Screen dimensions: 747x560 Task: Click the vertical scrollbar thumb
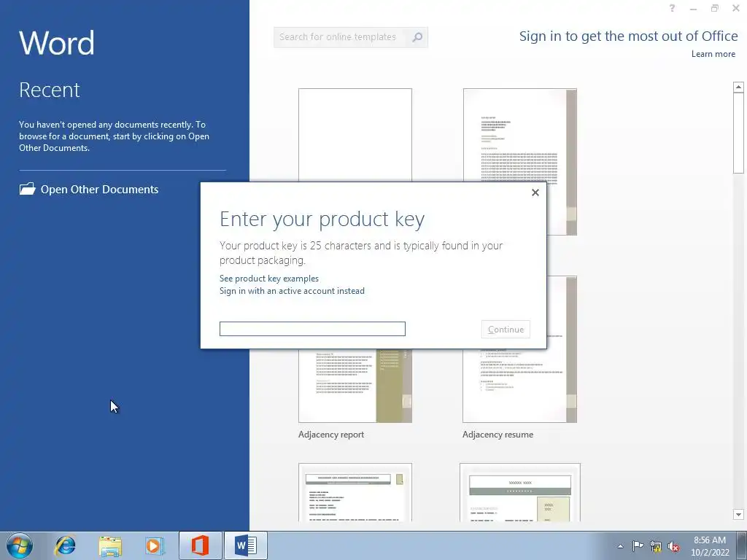738,133
